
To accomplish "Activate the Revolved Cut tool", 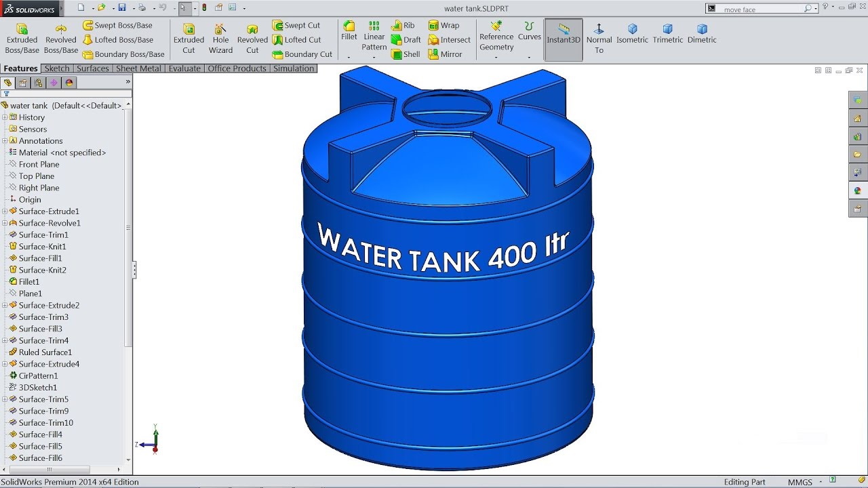I will (x=252, y=39).
